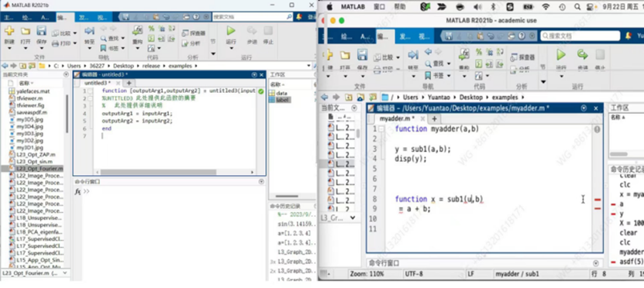Open the 窗口 menu in macOS menu bar
Screen dimensions: 644x288
pos(379,7)
